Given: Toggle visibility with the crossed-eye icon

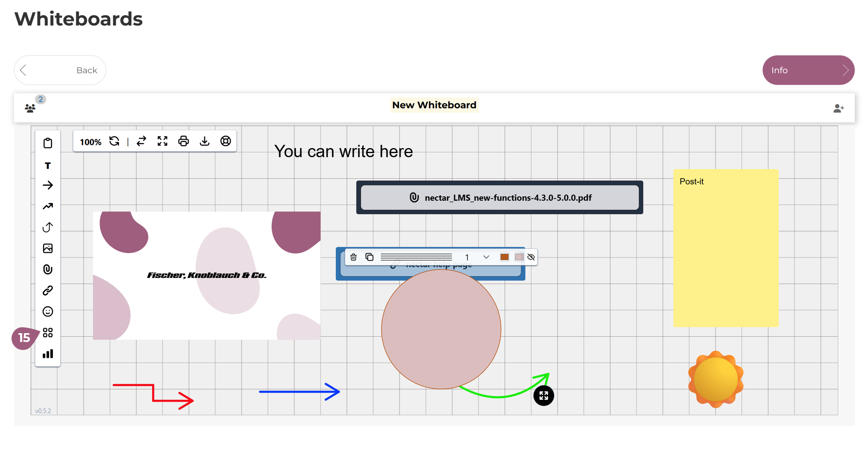Looking at the screenshot, I should [x=531, y=257].
